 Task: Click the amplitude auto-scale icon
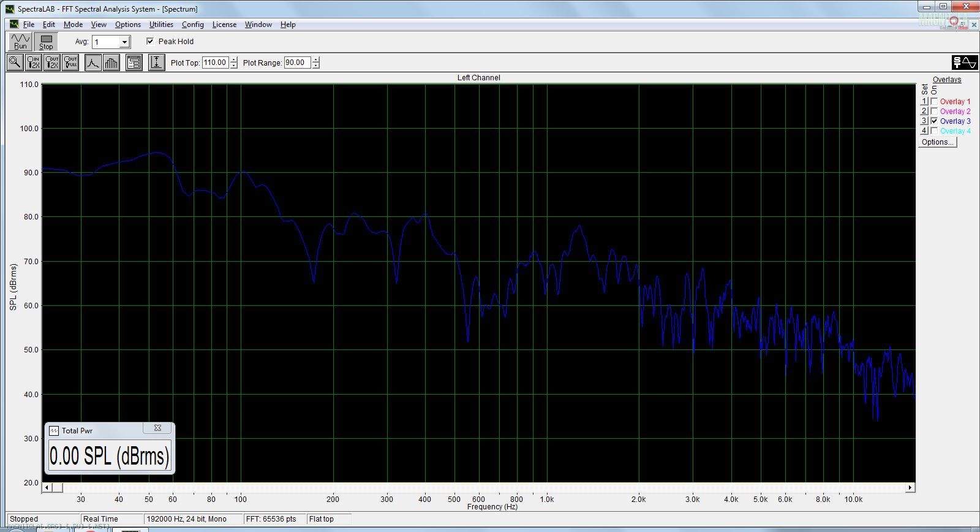point(157,63)
